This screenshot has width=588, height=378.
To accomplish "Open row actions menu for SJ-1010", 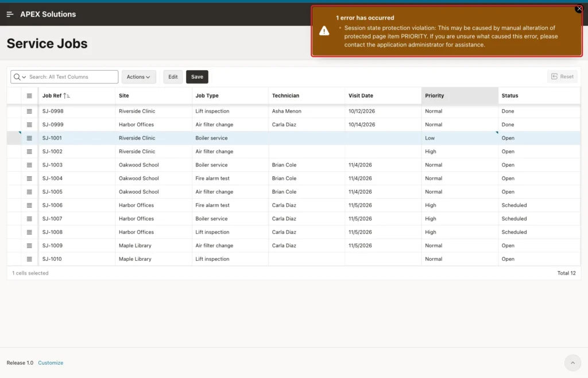I will pos(29,259).
